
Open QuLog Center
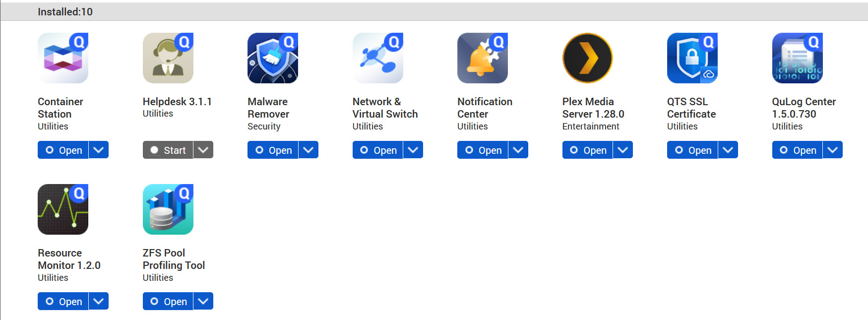[x=797, y=150]
